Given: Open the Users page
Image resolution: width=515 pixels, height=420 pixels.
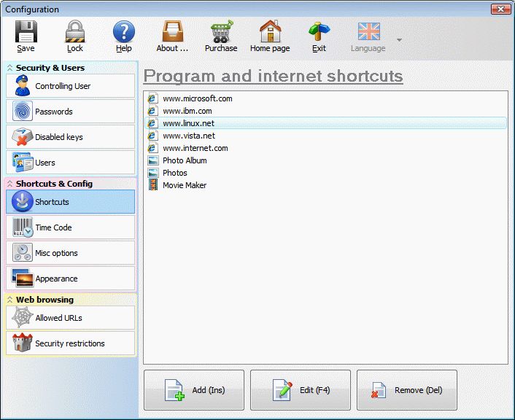Looking at the screenshot, I should coord(70,162).
